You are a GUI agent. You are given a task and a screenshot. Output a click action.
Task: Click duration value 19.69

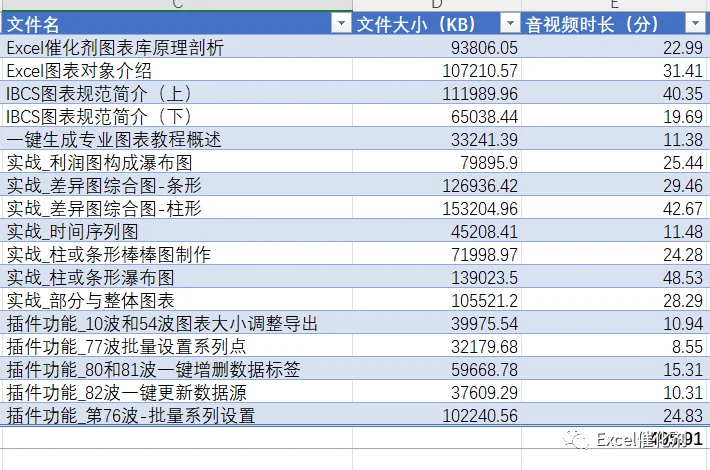[x=683, y=116]
